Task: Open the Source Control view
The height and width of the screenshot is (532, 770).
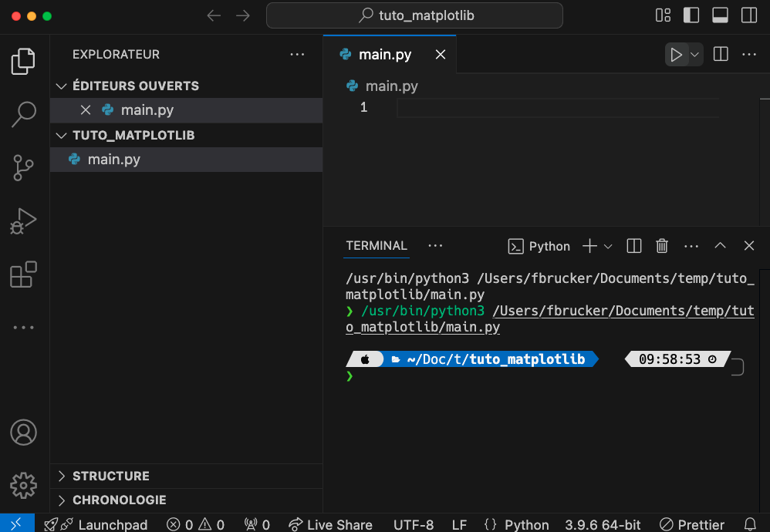Action: (x=24, y=167)
